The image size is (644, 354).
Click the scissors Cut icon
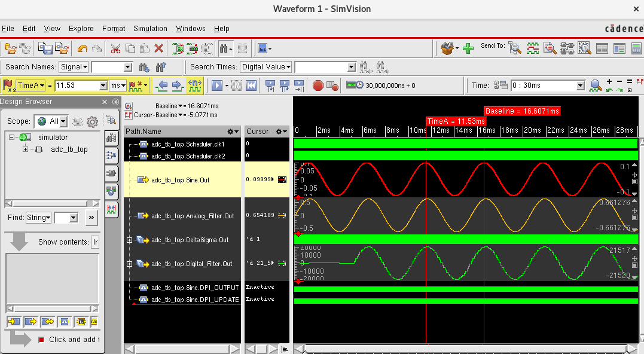tap(115, 48)
